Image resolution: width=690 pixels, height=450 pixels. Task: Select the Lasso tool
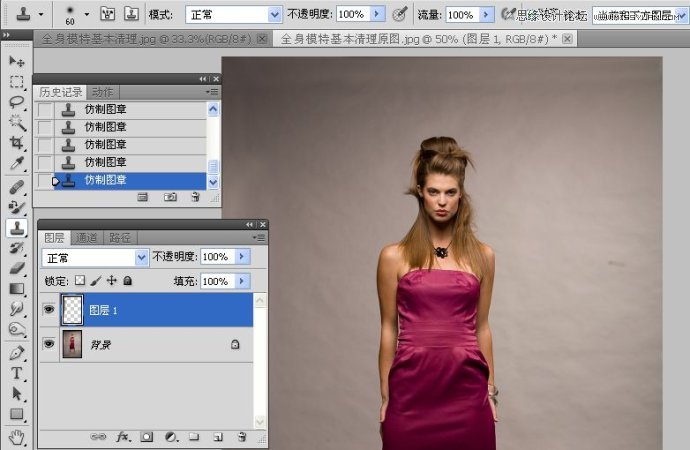(x=17, y=102)
